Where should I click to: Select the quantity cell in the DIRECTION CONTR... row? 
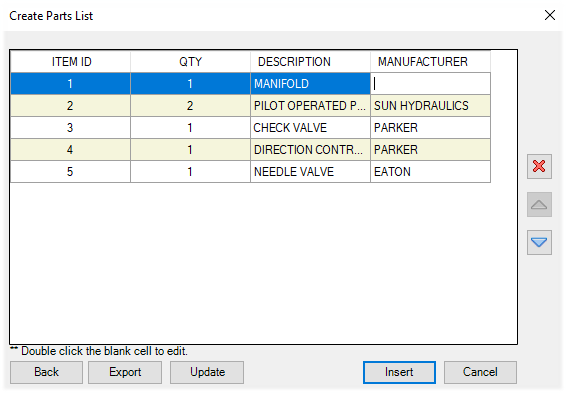coord(191,150)
